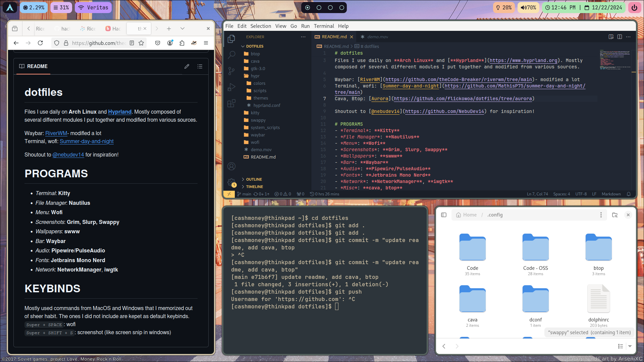The image size is (644, 362).
Task: Click the remote window status bar icon
Action: pos(229,194)
